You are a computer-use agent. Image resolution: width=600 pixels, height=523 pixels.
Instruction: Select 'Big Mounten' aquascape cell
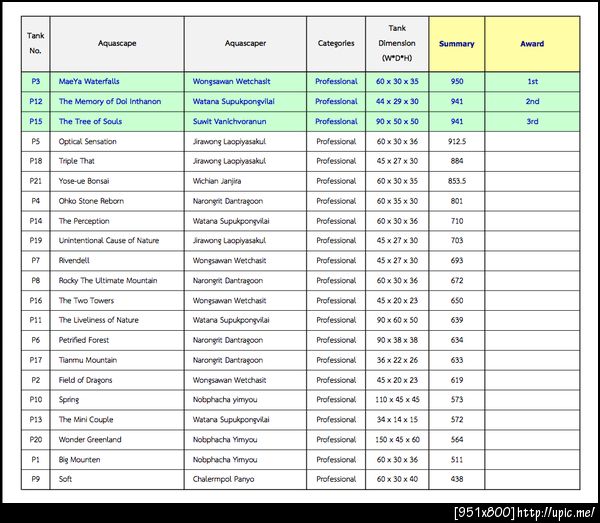pyautogui.click(x=117, y=459)
